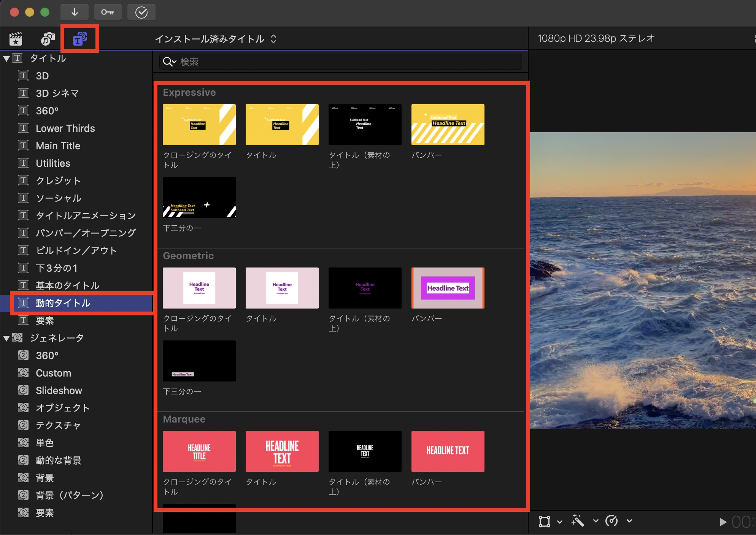Click the transform tool icon below viewer

tap(545, 521)
